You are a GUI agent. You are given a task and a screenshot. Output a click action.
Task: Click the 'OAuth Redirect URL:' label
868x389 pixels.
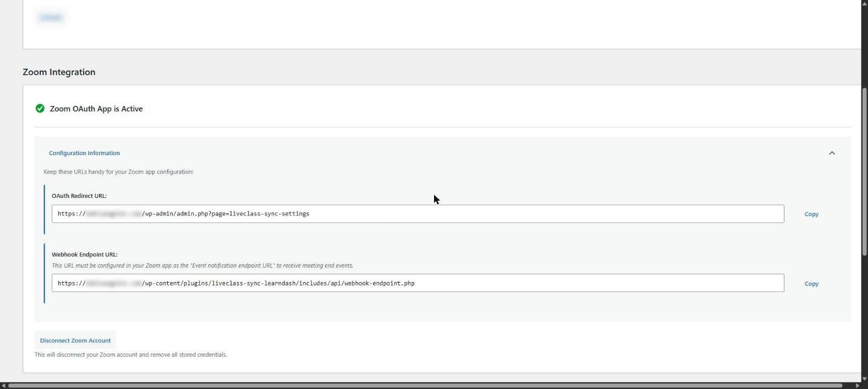pos(79,196)
